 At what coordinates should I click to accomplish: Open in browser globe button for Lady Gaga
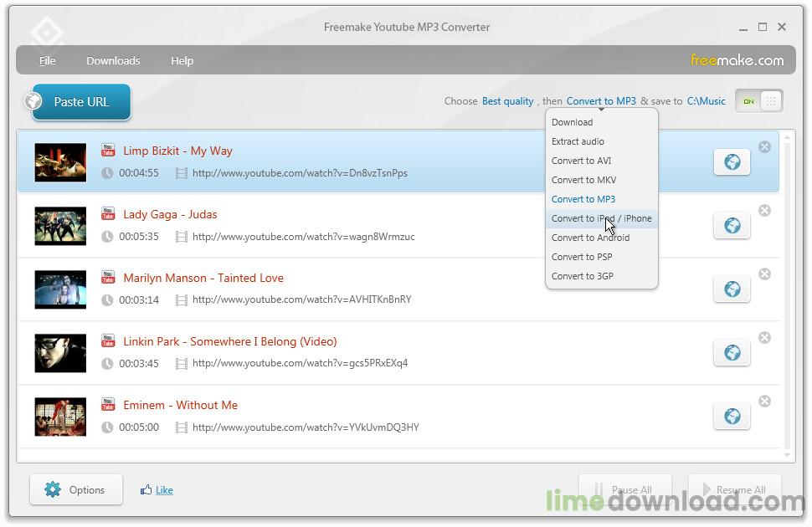[731, 226]
